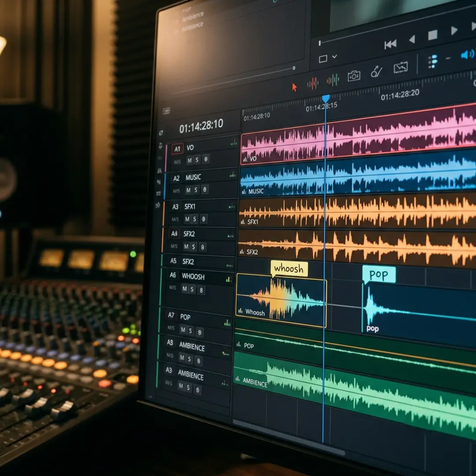
Task: Click the blue list view icon
Action: pyautogui.click(x=433, y=61)
